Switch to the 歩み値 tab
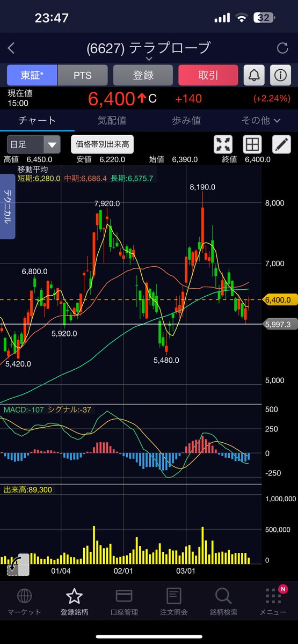 [186, 120]
